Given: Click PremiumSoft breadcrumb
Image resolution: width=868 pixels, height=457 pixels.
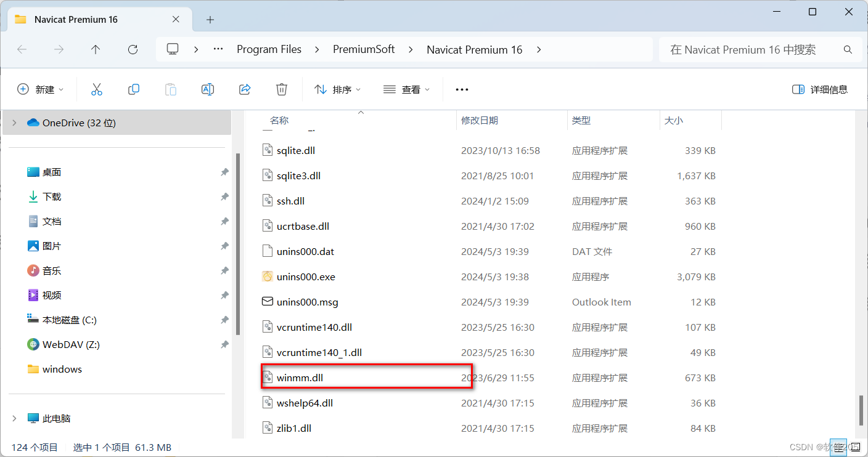Looking at the screenshot, I should [x=364, y=49].
